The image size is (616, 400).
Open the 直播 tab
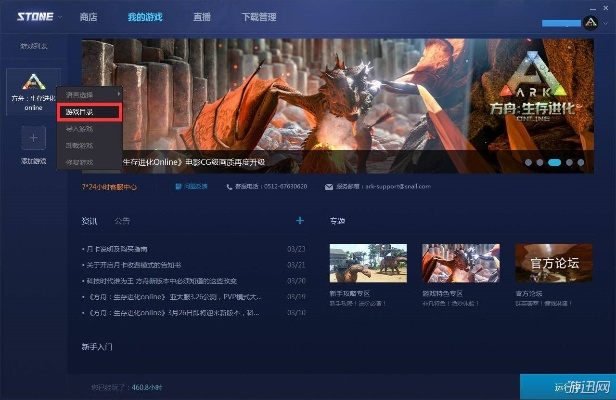coord(202,17)
